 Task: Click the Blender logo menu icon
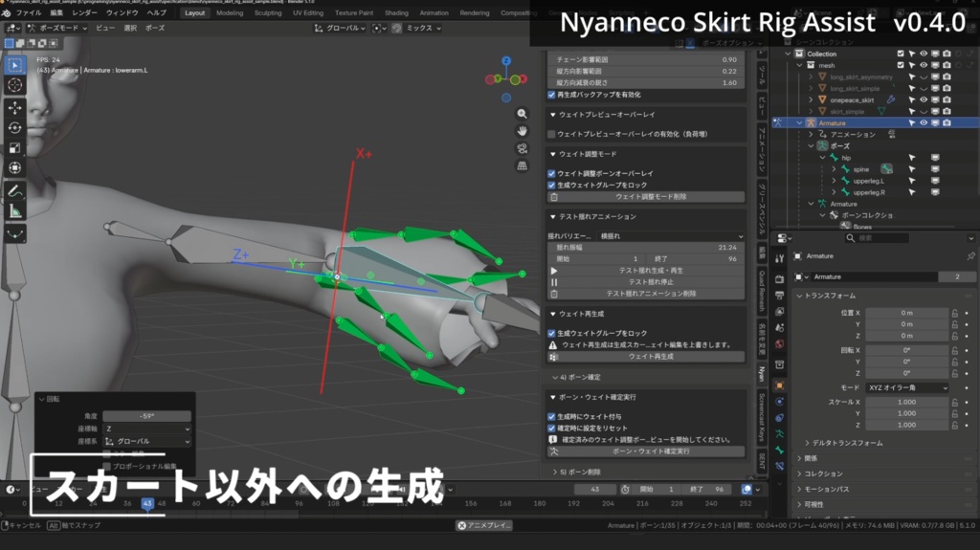pos(7,12)
